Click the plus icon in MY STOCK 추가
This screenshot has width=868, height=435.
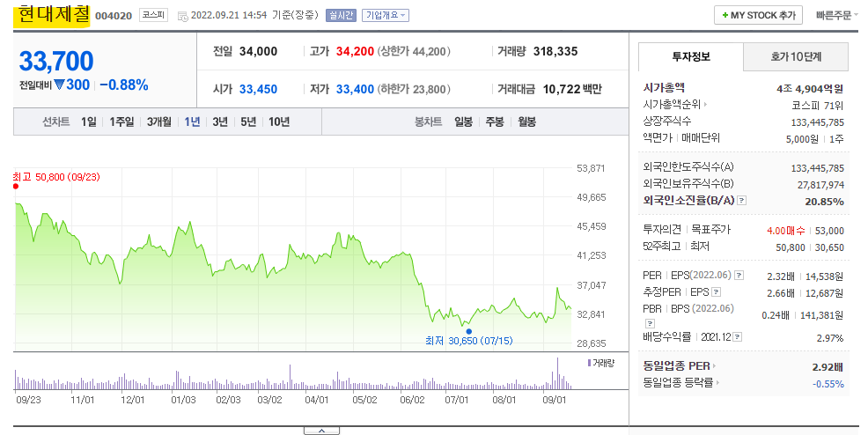725,16
